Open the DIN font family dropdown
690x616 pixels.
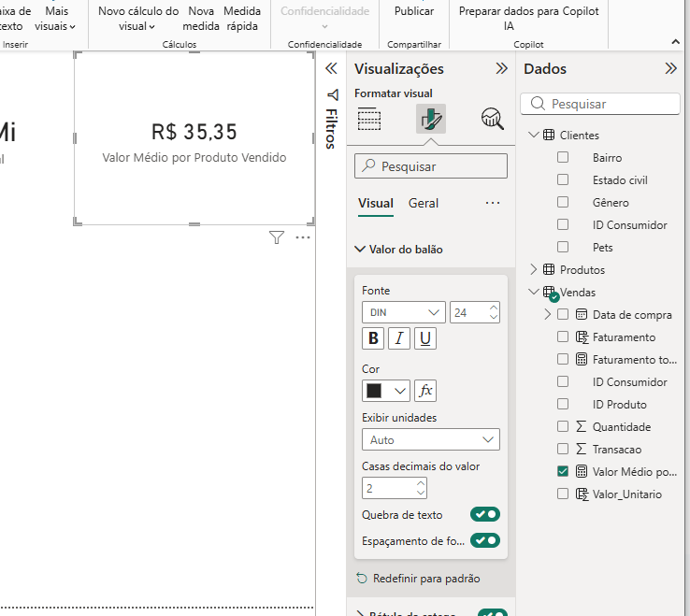click(x=404, y=312)
